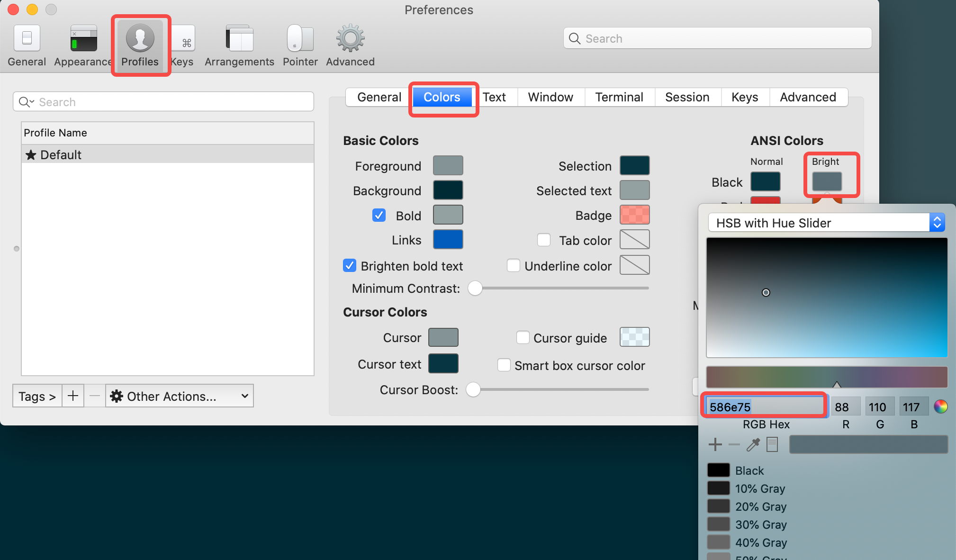Screen dimensions: 956x560
Task: Expand the Tags > panel
Action: 37,396
